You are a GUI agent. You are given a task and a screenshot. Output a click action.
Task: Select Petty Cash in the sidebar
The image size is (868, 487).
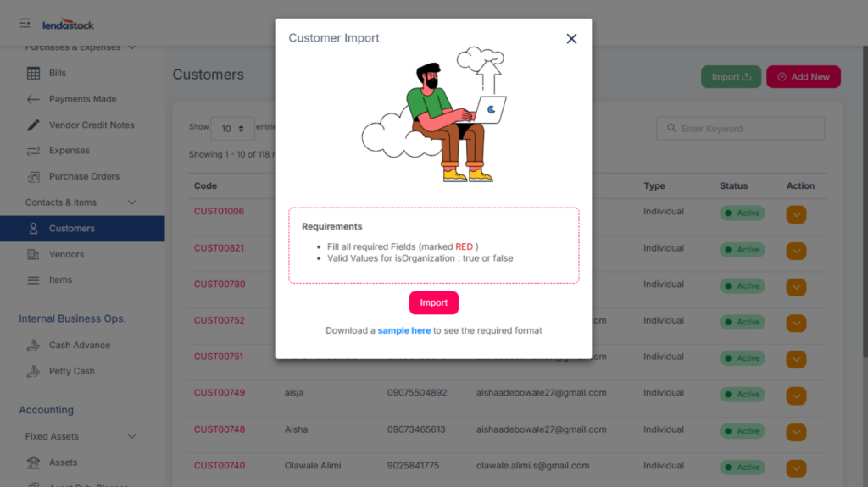[72, 371]
